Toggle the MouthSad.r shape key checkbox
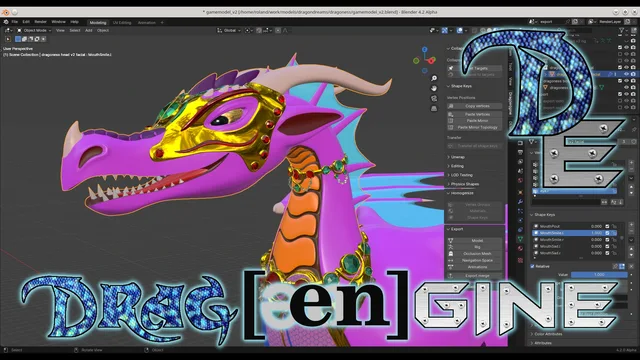Screen dimensions: 640x360 607,253
